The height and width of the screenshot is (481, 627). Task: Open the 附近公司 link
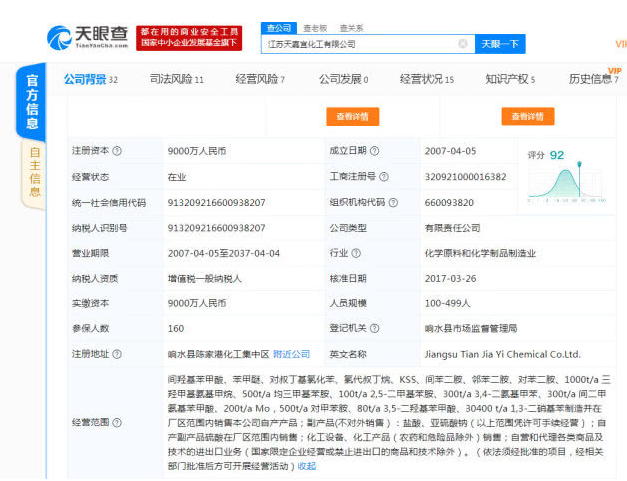tap(292, 354)
